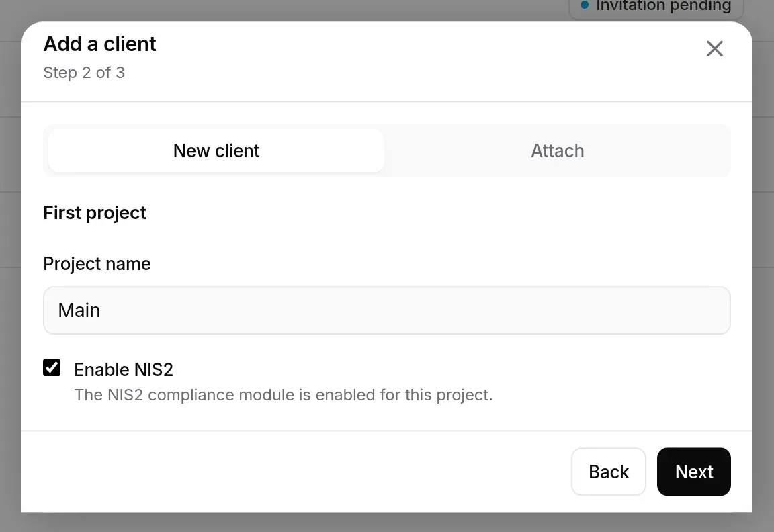Close the Add a client dialog
Image resolution: width=774 pixels, height=532 pixels.
pos(714,49)
